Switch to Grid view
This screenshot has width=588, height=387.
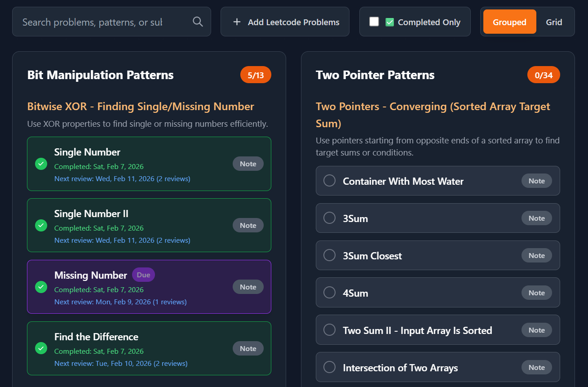(554, 22)
